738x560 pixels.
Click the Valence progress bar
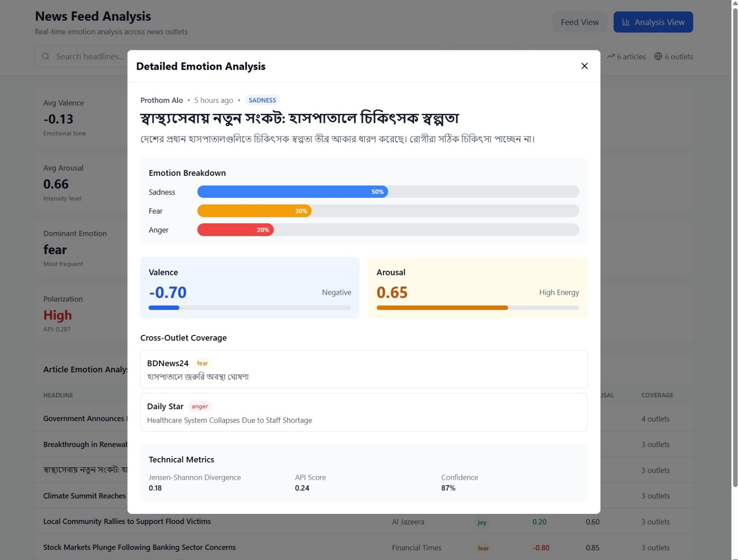[x=250, y=308]
